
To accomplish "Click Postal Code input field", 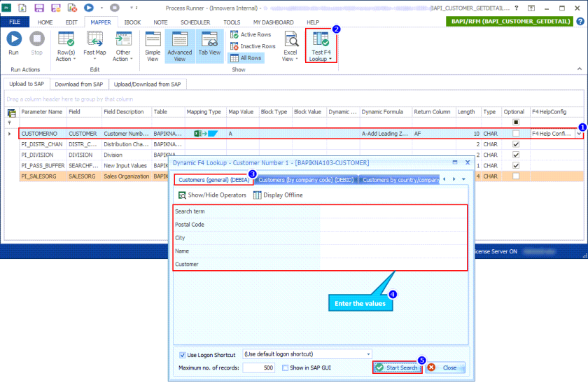I will click(393, 225).
